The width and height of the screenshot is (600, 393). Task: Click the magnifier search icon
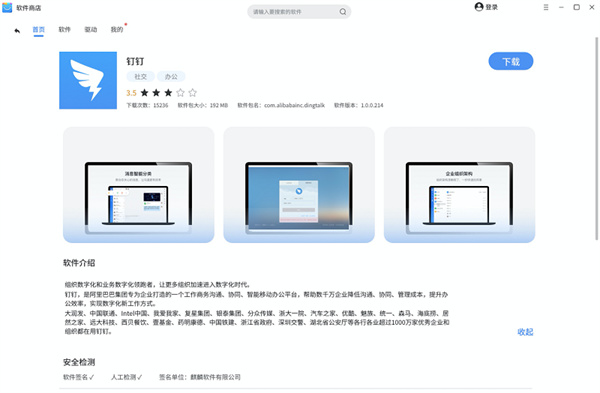[x=343, y=12]
